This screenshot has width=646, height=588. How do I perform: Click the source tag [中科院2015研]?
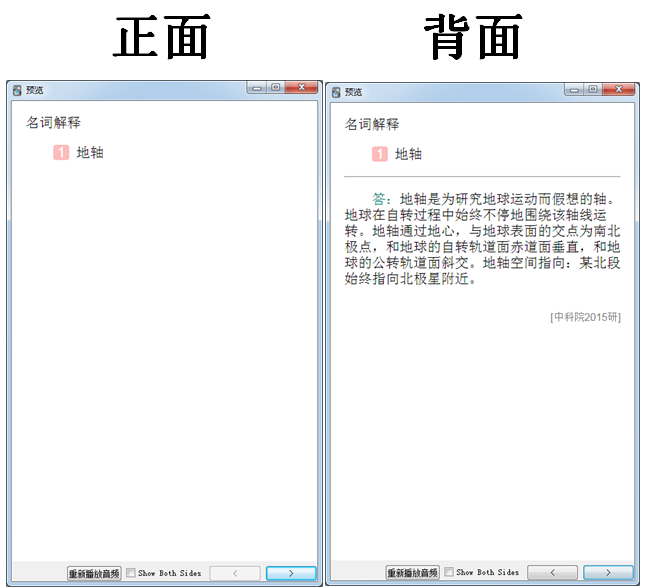(x=585, y=317)
